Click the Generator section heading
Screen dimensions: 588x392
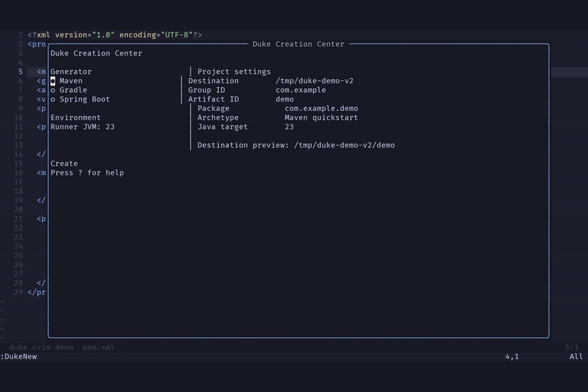point(71,72)
